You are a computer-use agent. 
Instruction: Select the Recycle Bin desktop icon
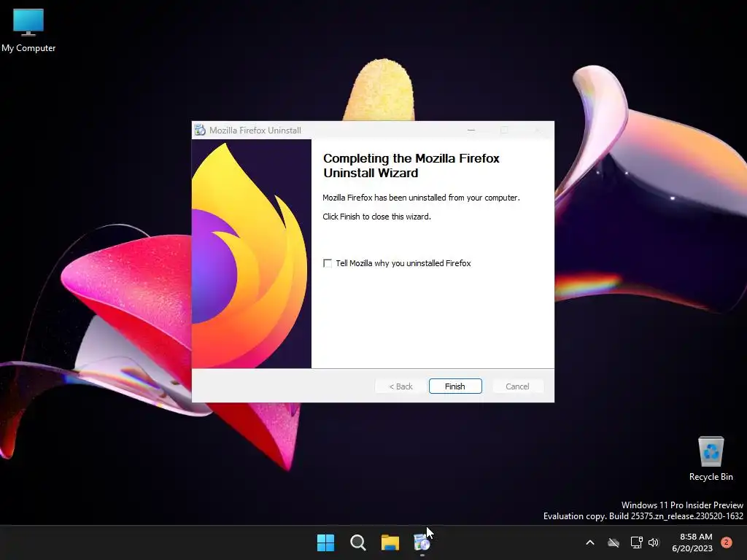click(x=711, y=459)
